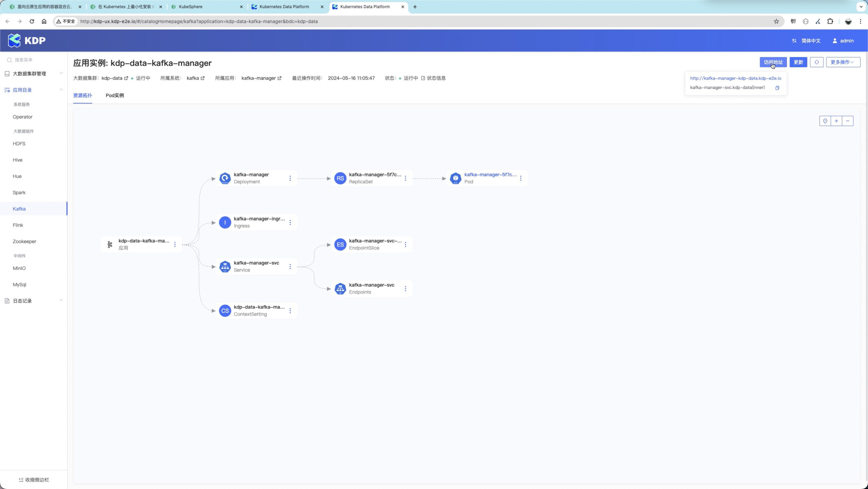
Task: Expand the 更多操作 dropdown
Action: click(x=843, y=62)
